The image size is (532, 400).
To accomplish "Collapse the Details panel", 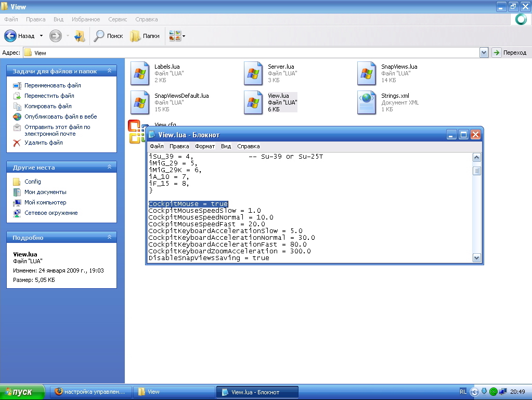I will pos(109,237).
